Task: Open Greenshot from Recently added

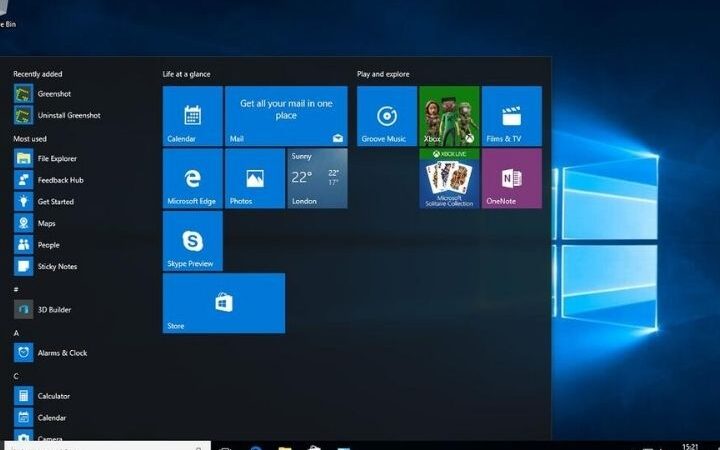Action: (x=42, y=94)
